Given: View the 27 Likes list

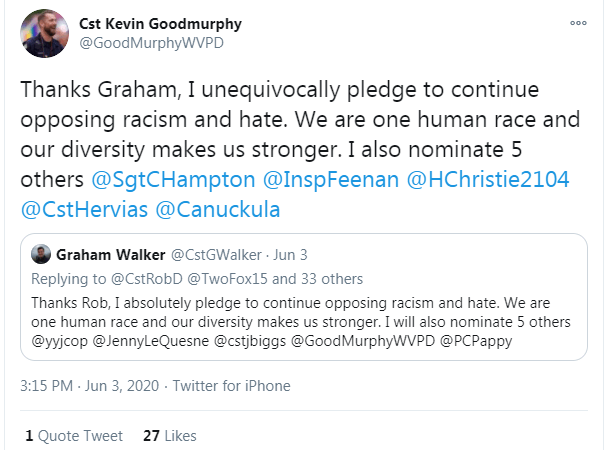Looking at the screenshot, I should [x=170, y=436].
